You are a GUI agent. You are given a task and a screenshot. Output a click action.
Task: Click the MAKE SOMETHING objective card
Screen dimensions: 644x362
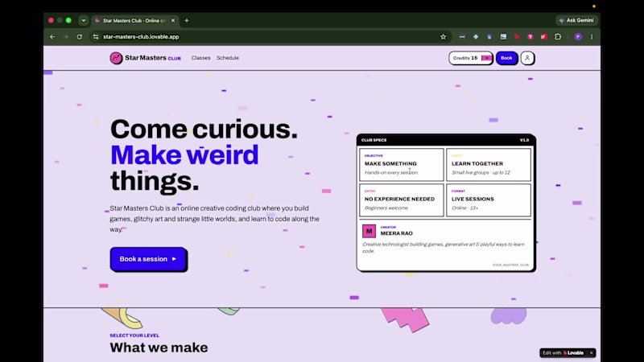pos(401,165)
